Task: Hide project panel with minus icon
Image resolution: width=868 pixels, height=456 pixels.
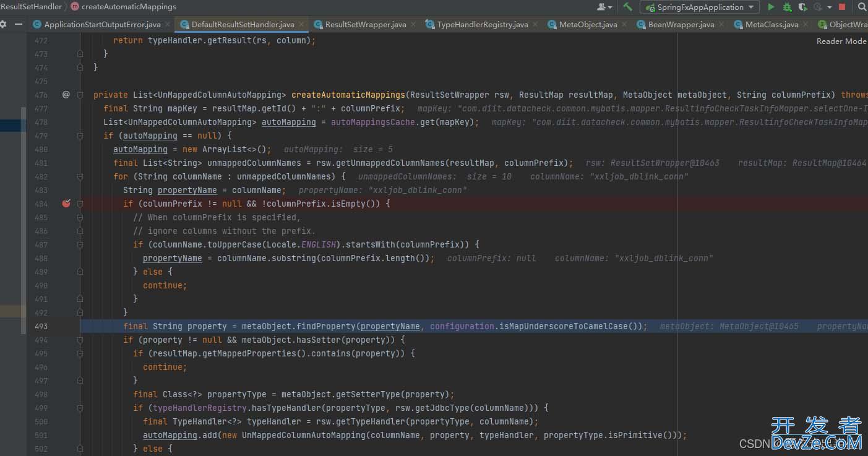Action: [x=19, y=24]
